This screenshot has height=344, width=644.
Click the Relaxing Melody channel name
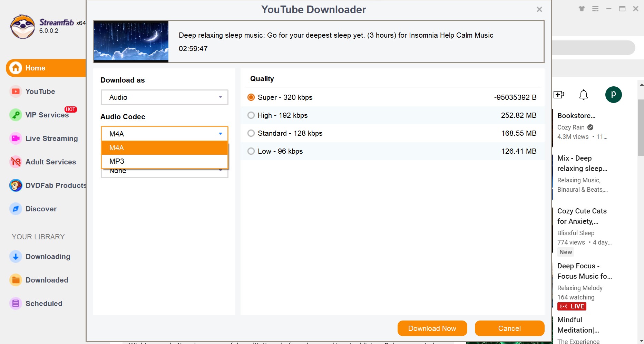[580, 288]
